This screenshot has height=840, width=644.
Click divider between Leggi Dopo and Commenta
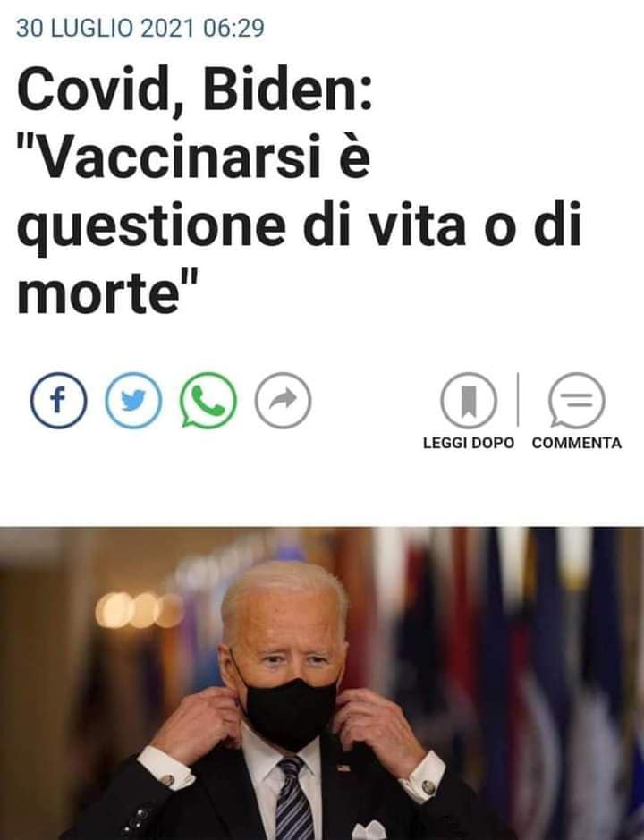pos(518,400)
